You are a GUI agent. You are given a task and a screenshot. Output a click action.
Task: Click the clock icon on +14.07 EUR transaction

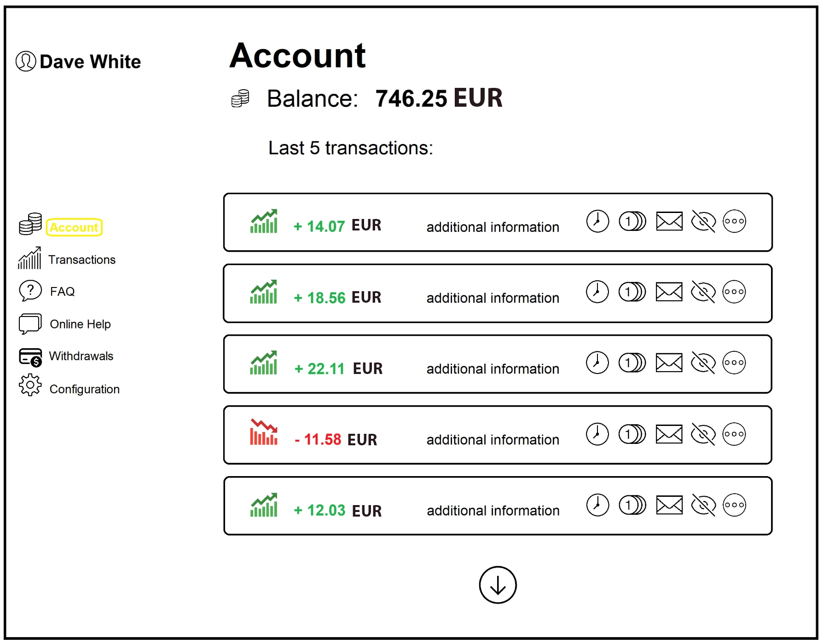tap(597, 221)
